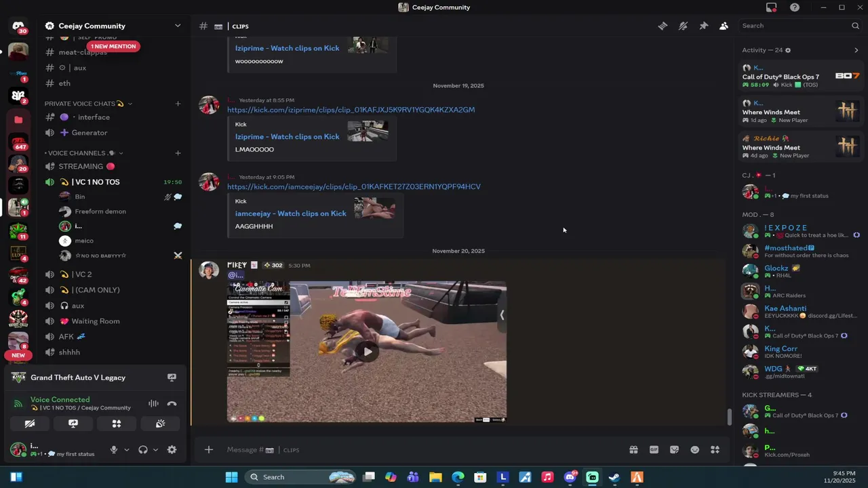Click the message area scrollbar thumb
The height and width of the screenshot is (488, 868).
729,416
